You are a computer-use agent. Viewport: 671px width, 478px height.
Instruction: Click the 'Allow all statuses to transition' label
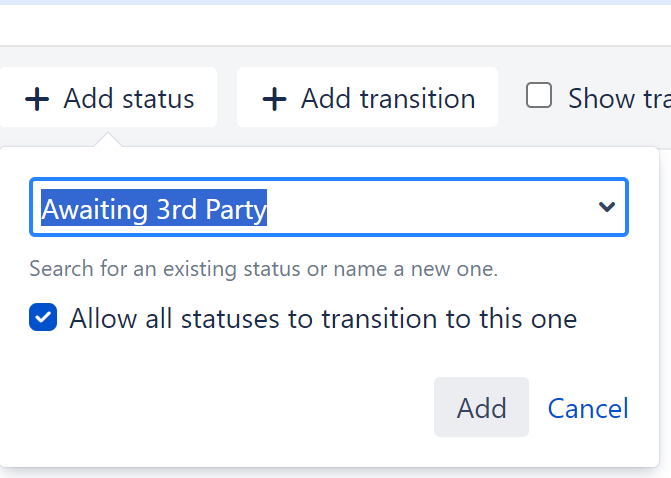[323, 319]
